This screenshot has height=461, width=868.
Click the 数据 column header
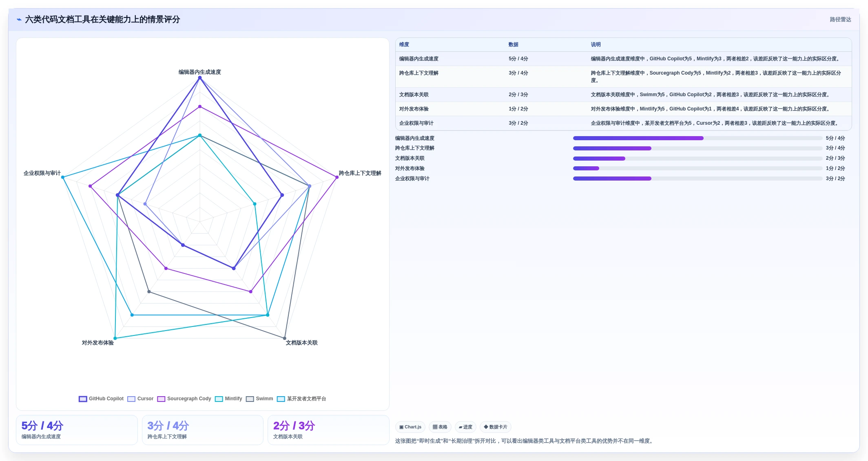pos(513,44)
